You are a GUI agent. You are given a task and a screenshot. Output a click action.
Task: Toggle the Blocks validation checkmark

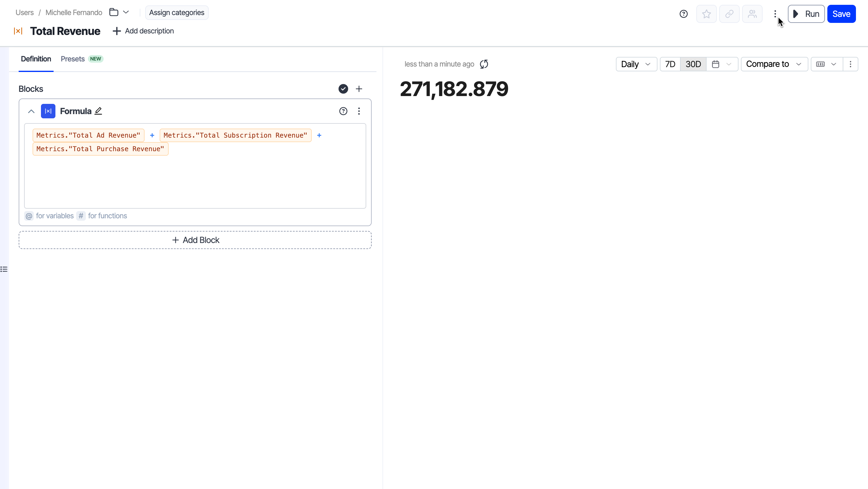click(x=343, y=89)
